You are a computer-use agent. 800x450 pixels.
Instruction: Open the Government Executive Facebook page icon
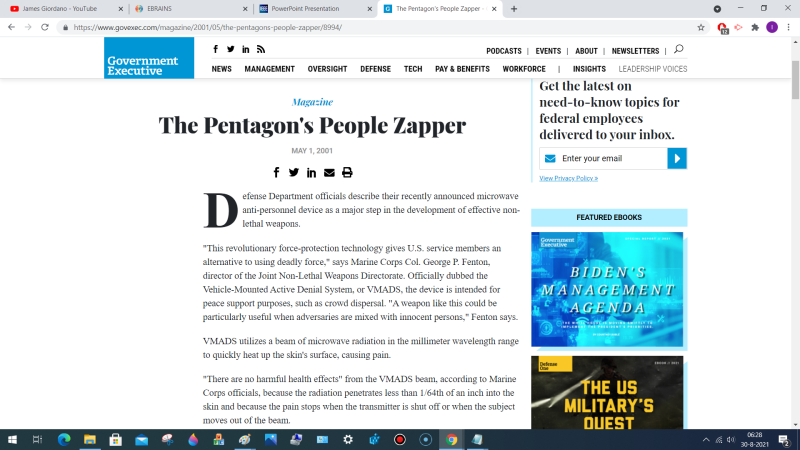click(x=215, y=49)
